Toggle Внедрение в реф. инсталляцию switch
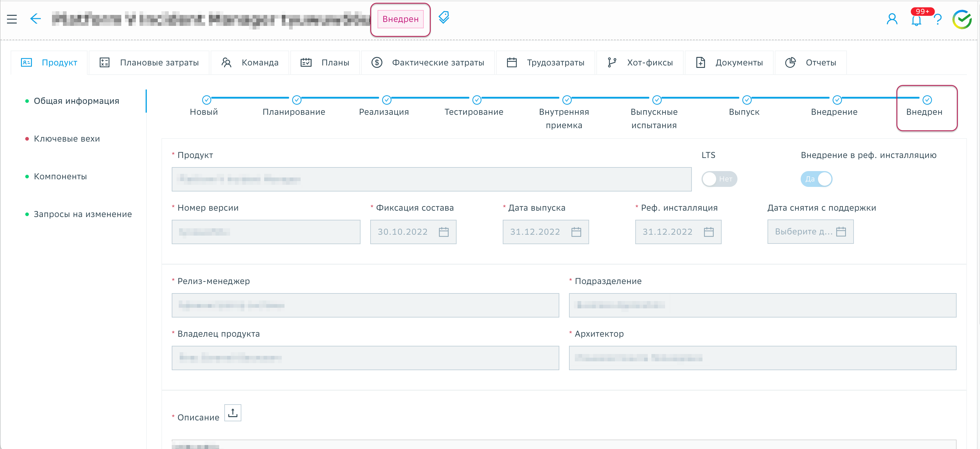 (816, 179)
